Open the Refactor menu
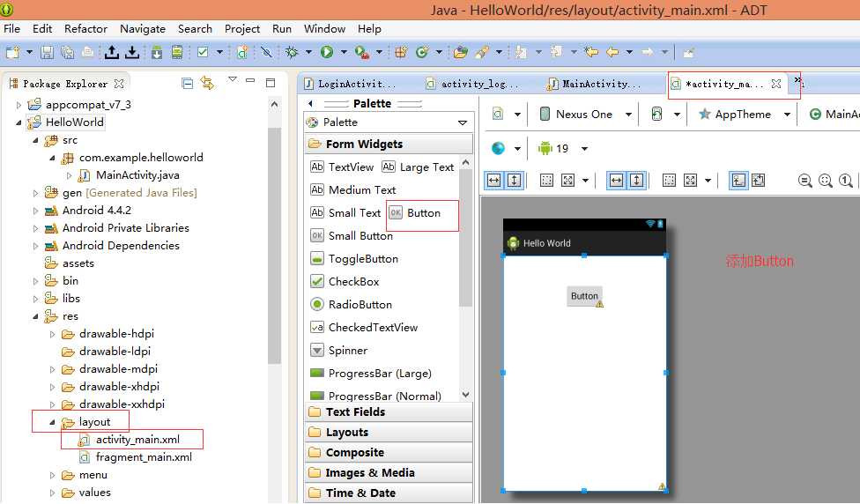Viewport: 860px width, 504px height. [x=85, y=29]
